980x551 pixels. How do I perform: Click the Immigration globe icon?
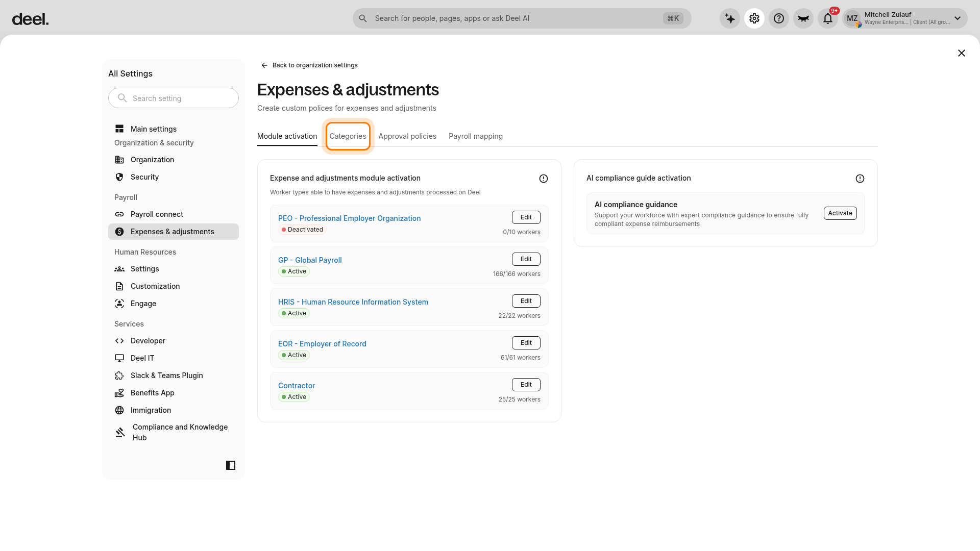point(119,410)
